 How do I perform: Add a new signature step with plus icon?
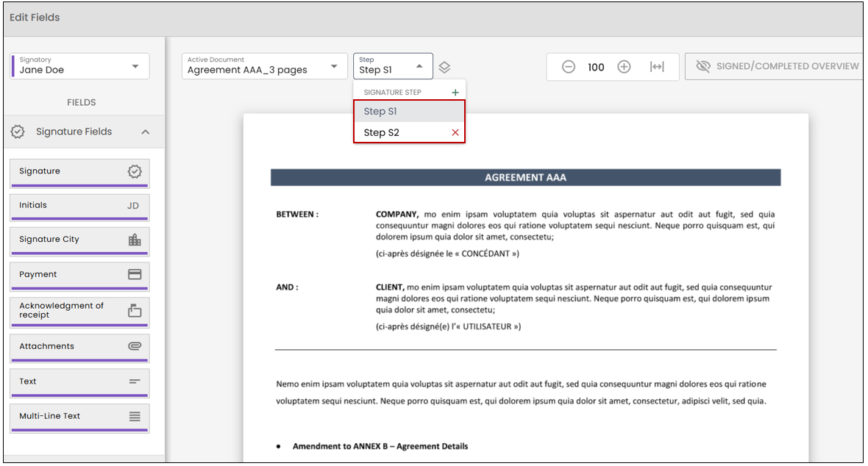point(455,93)
